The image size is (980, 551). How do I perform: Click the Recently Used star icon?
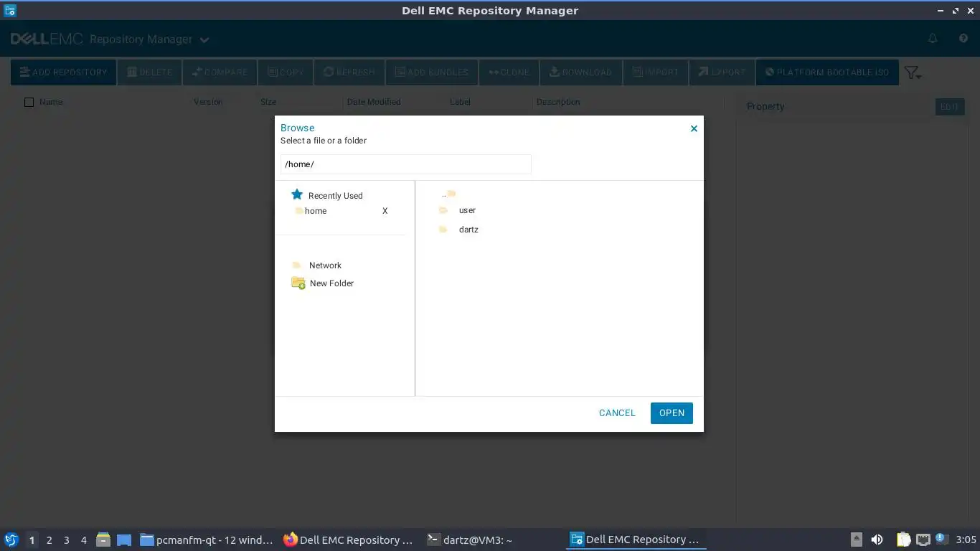297,194
